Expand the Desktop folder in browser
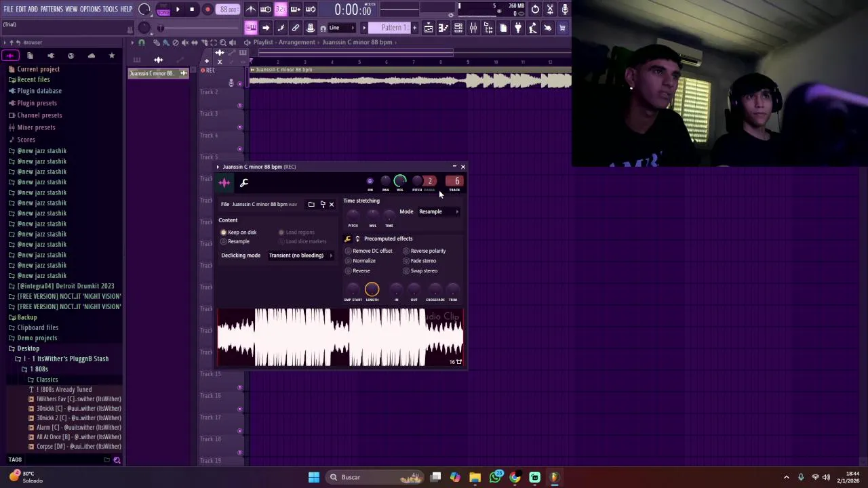The image size is (868, 488). click(28, 348)
